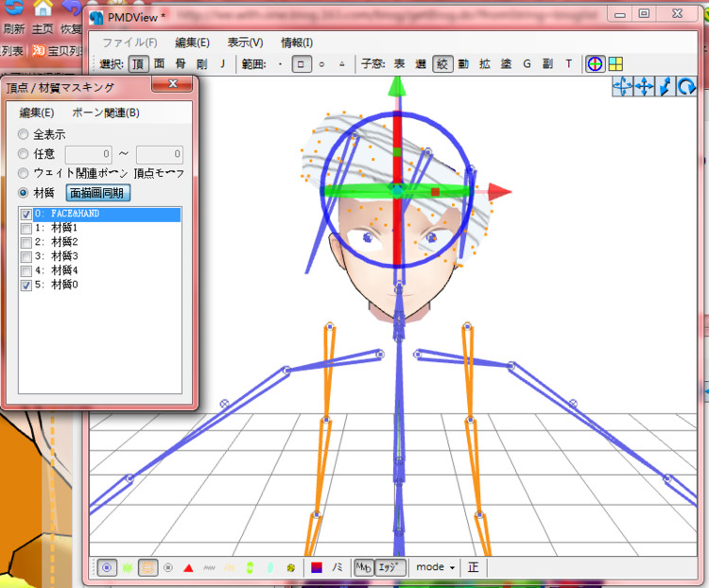Toggle the ノミ button in bottom toolbar
The height and width of the screenshot is (588, 709).
pos(337,567)
